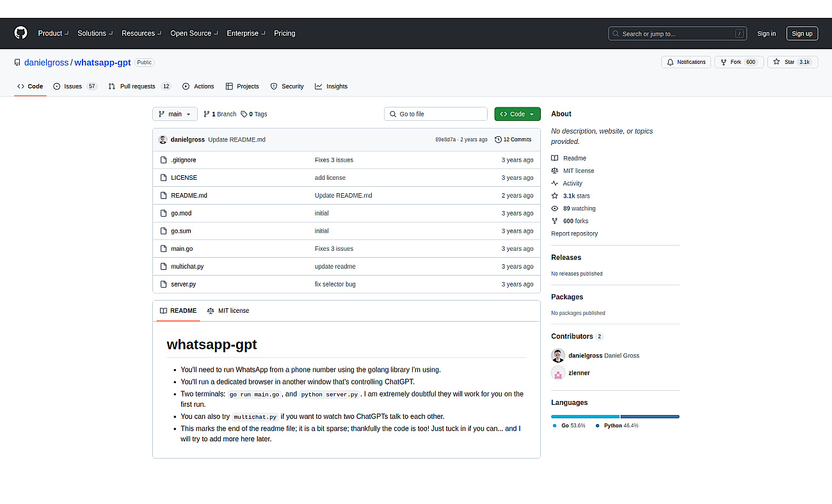Expand the Product menu
The height and width of the screenshot is (504, 832).
coord(54,33)
